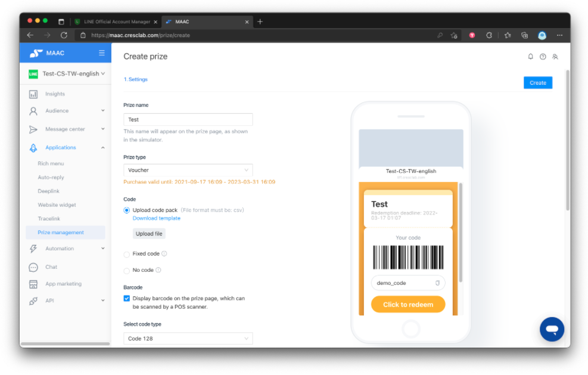Click the hamburger menu icon beside MAAC
The width and height of the screenshot is (588, 375).
coord(102,53)
